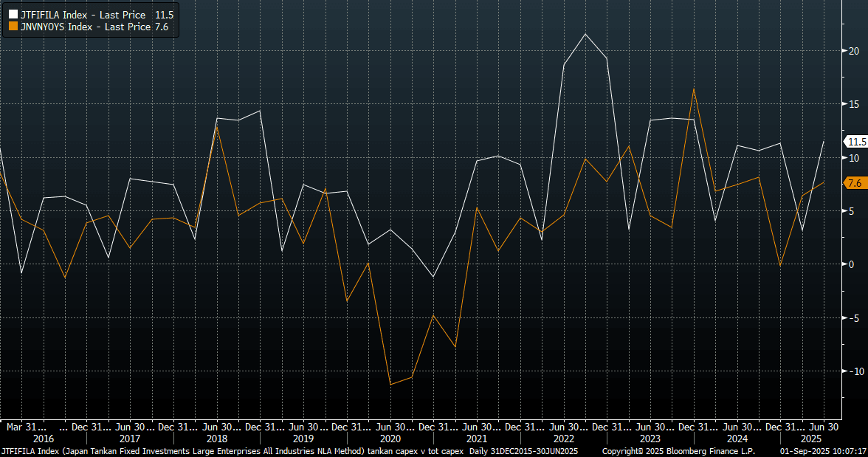Select the 2023 year label on the x-axis

(651, 439)
